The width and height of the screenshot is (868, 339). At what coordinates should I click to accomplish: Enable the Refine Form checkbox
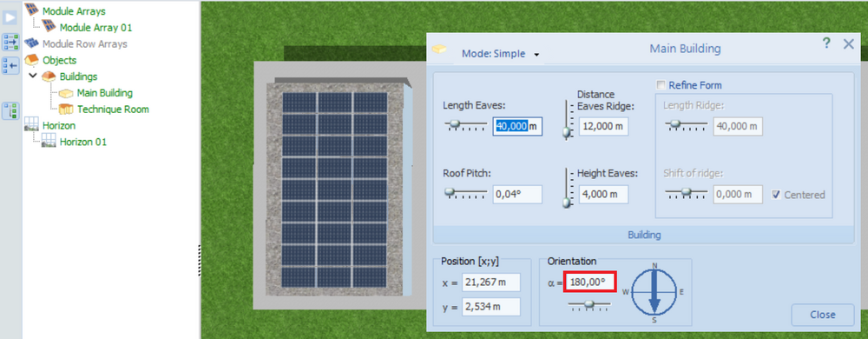click(x=661, y=85)
